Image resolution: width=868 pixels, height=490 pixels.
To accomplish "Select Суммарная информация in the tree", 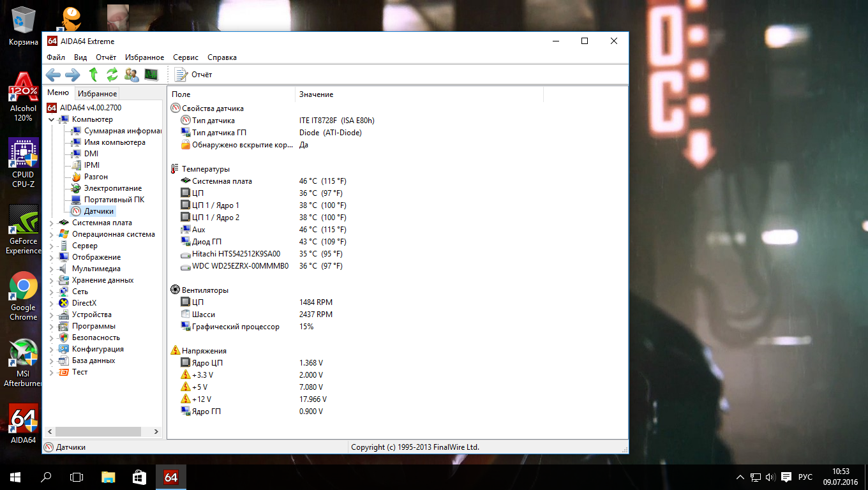I will coord(116,131).
